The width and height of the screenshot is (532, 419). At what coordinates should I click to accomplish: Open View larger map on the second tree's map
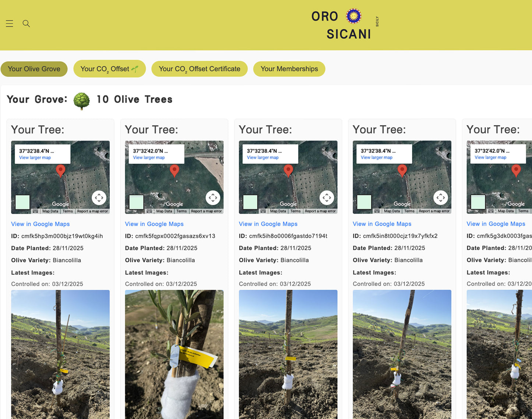tap(148, 157)
